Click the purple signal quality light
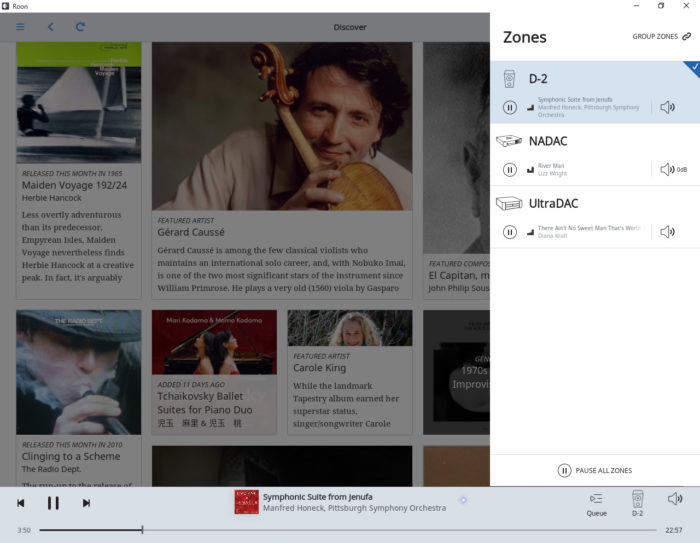 click(463, 500)
